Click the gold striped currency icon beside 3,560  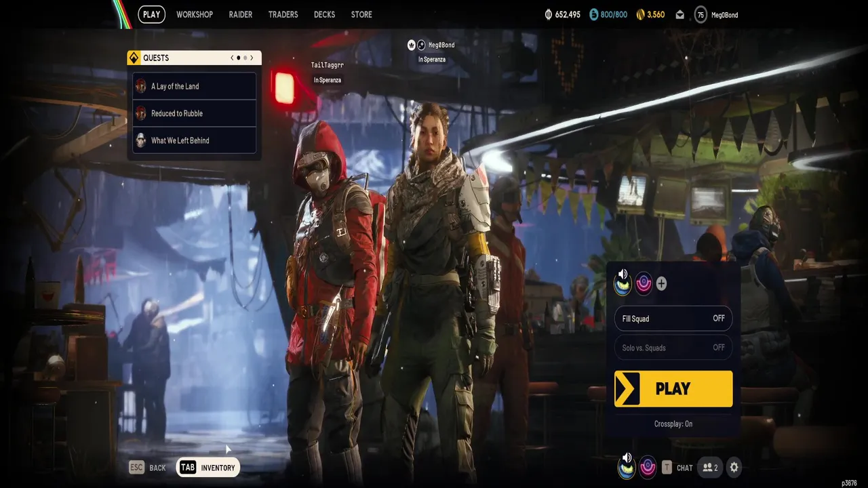[x=640, y=15]
